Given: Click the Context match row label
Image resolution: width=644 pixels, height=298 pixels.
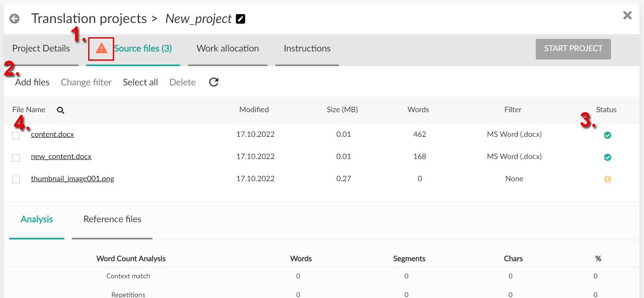Looking at the screenshot, I should tap(128, 276).
